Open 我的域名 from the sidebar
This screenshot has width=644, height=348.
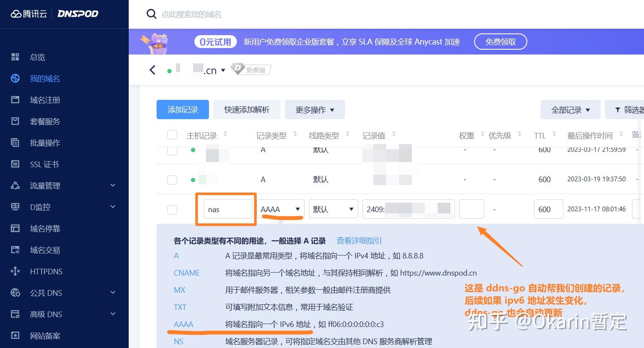pos(44,78)
